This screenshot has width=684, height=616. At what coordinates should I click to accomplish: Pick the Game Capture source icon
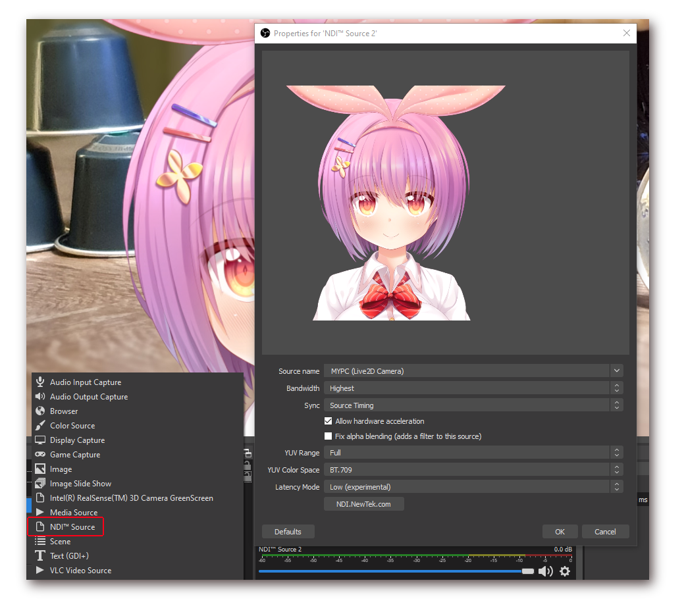tap(40, 454)
